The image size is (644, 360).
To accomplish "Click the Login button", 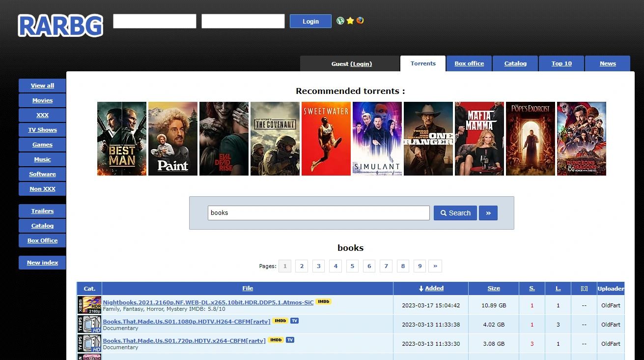I will coord(310,21).
